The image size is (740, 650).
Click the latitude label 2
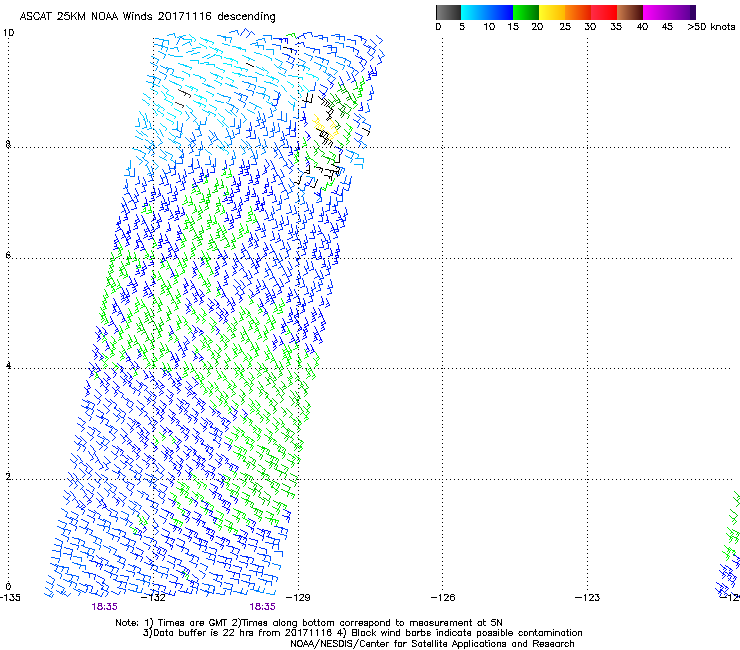tap(8, 476)
